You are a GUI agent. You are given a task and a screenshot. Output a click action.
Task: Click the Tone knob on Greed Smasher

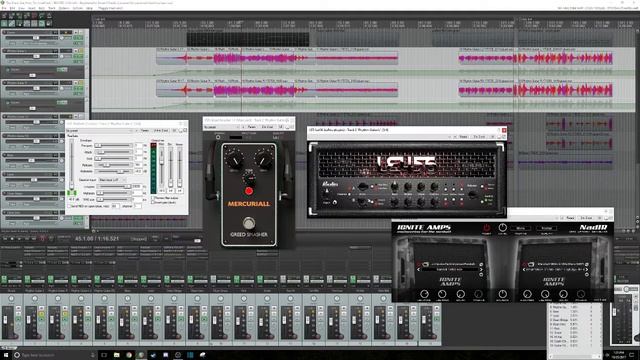pos(249,178)
